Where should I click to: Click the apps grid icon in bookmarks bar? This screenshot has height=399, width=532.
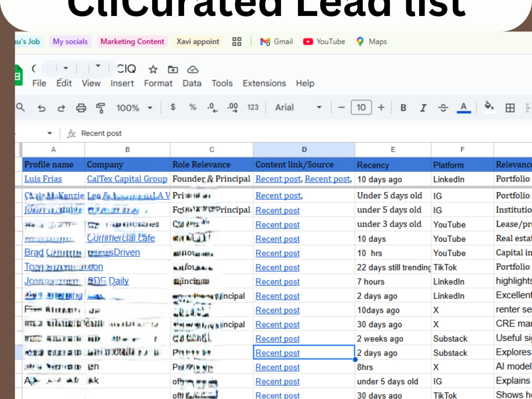pyautogui.click(x=237, y=41)
